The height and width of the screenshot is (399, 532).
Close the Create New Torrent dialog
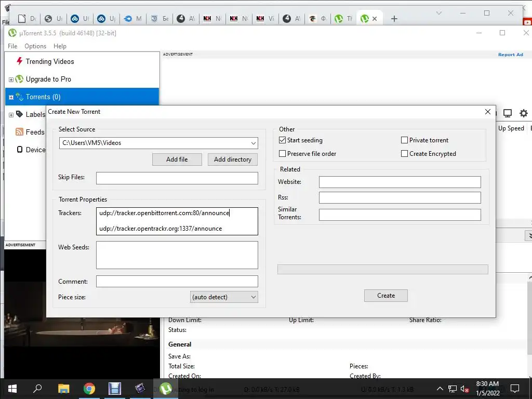tap(487, 112)
